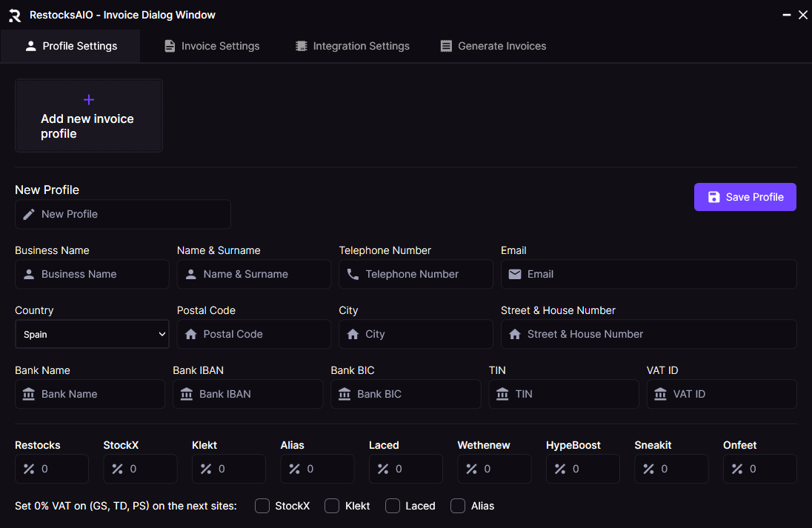Viewport: 812px width, 528px height.
Task: Click the 'New Profile' section heading
Action: pos(47,190)
